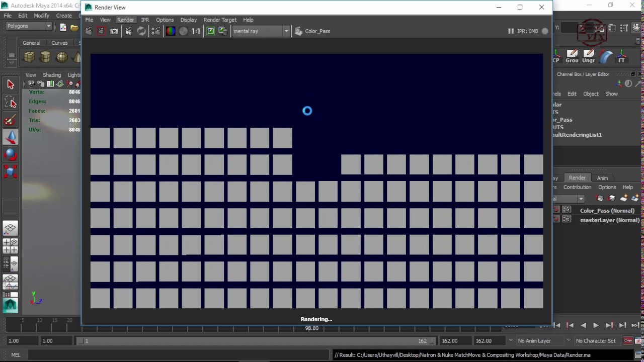
Task: Select the arrow Select tool in Maya toolbox
Action: tap(10, 84)
